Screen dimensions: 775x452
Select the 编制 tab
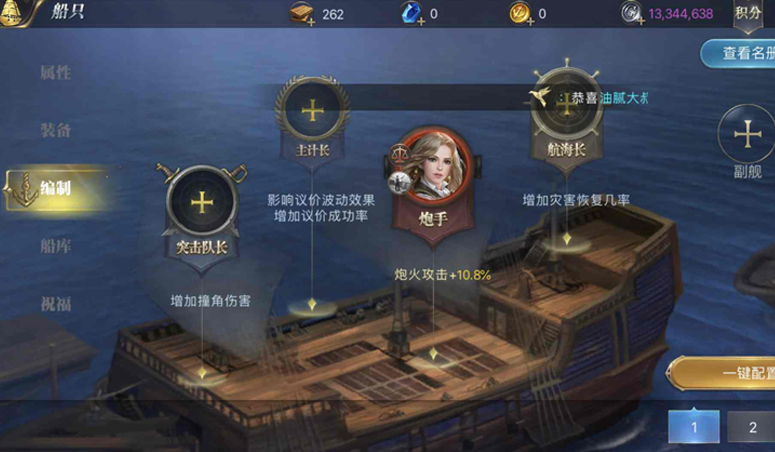coord(55,188)
